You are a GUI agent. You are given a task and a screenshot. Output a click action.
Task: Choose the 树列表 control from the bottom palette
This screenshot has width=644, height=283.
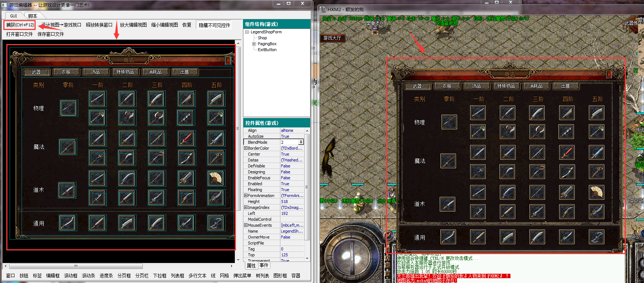(262, 276)
